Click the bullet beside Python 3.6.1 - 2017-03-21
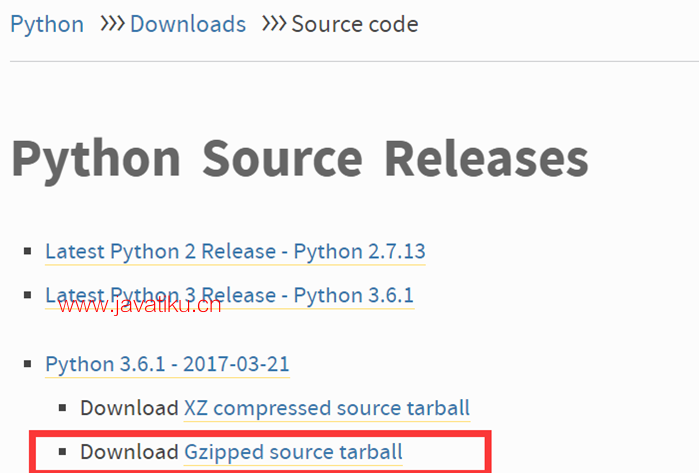This screenshot has width=699, height=473. click(x=28, y=364)
